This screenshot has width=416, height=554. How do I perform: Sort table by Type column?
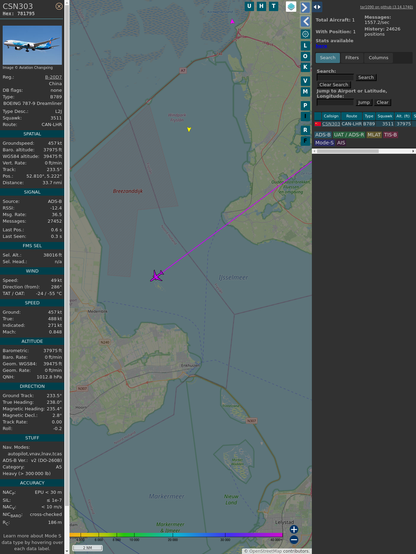pyautogui.click(x=369, y=116)
